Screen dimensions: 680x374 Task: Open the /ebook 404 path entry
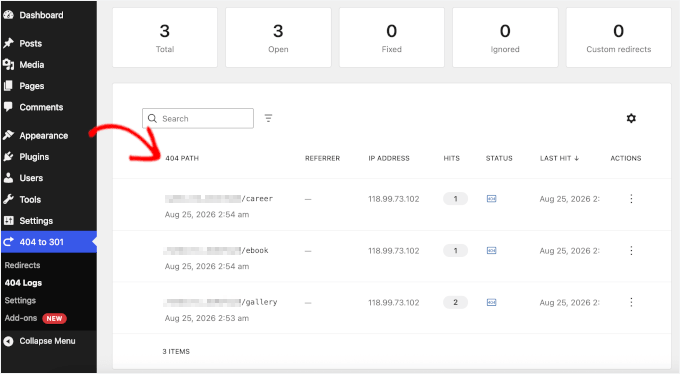(216, 250)
